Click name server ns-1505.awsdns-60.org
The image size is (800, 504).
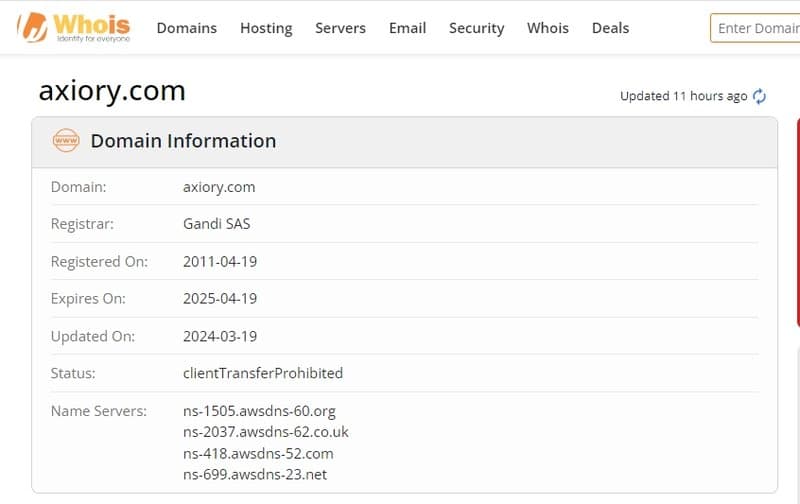(x=259, y=411)
